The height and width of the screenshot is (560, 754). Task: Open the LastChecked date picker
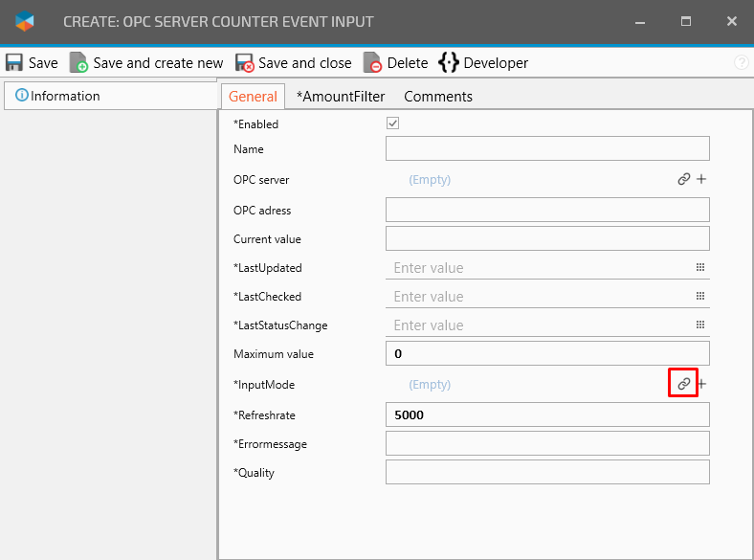click(x=699, y=297)
